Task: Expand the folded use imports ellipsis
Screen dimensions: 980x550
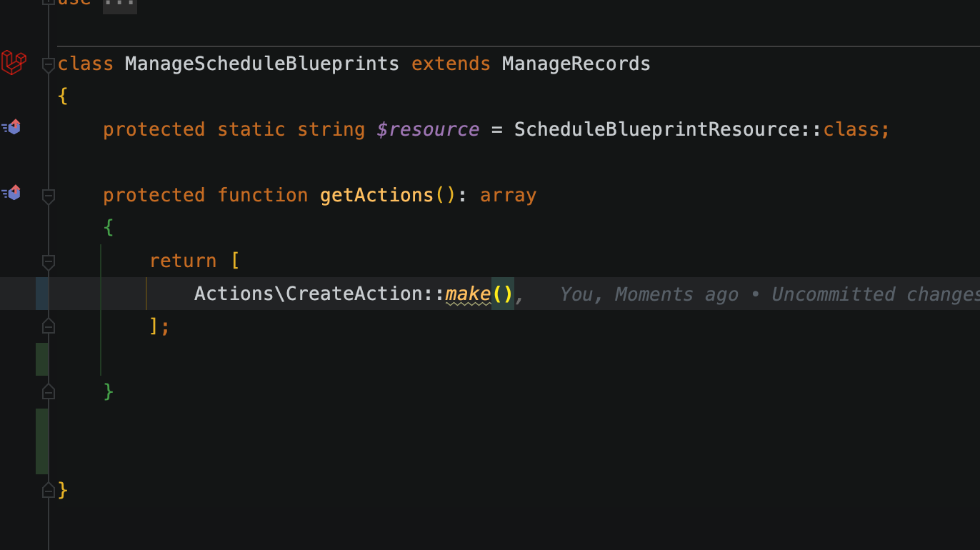Action: 119,3
